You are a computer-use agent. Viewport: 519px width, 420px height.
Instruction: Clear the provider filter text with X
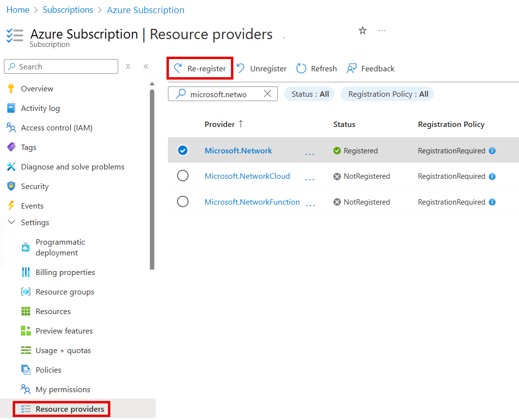pos(268,94)
